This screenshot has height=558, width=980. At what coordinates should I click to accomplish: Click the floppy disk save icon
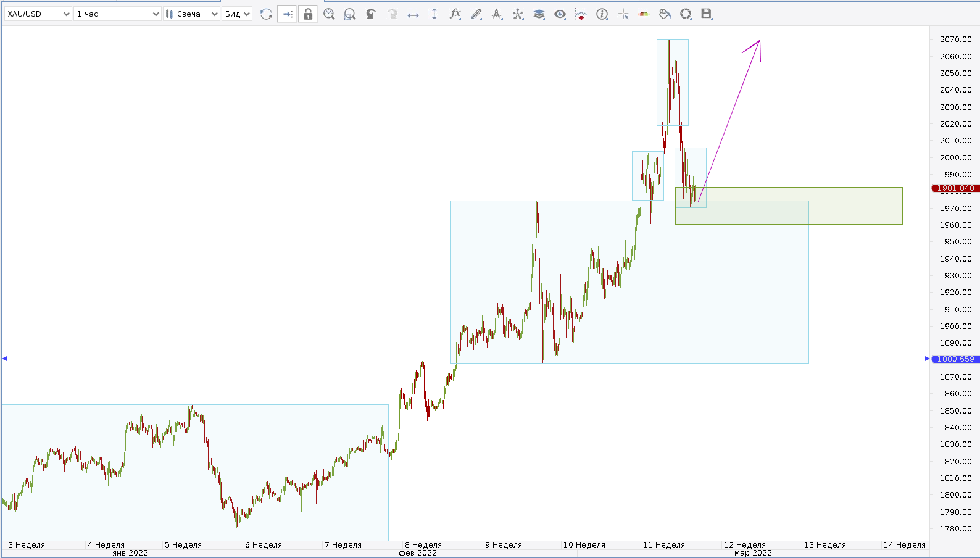click(x=707, y=14)
